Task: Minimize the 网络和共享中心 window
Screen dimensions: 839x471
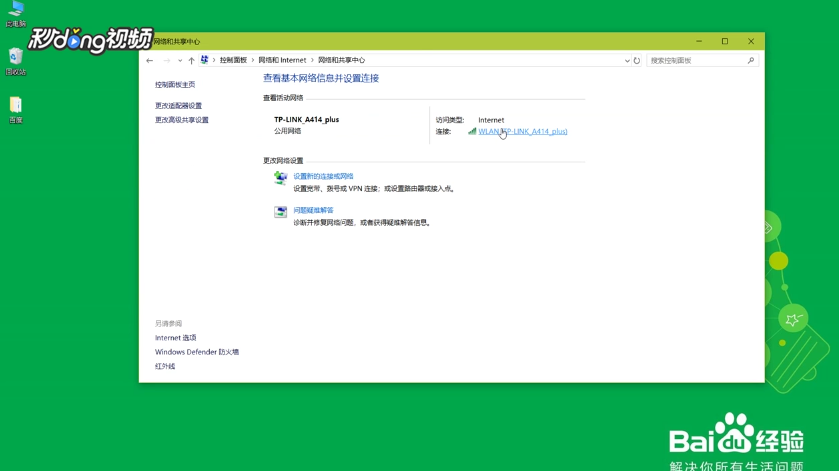Action: coord(699,41)
